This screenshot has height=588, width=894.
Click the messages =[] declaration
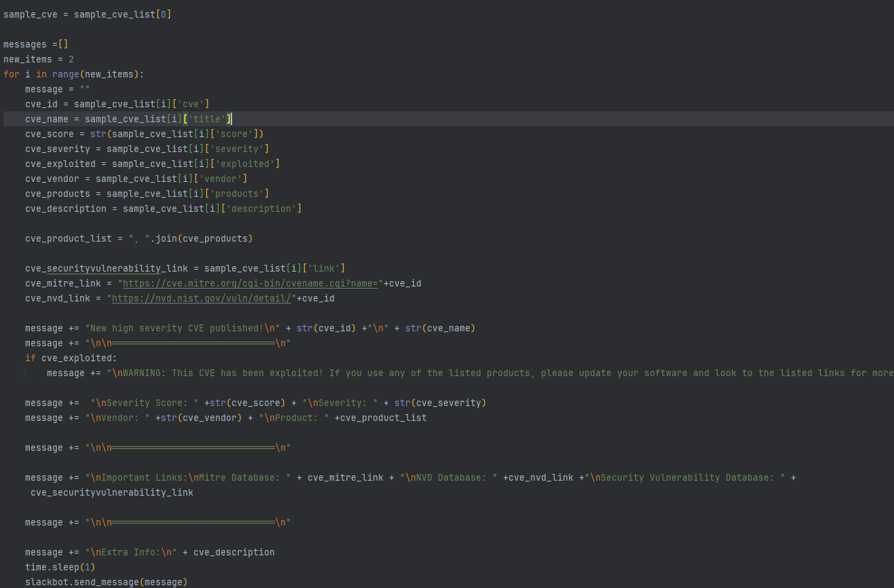point(36,44)
